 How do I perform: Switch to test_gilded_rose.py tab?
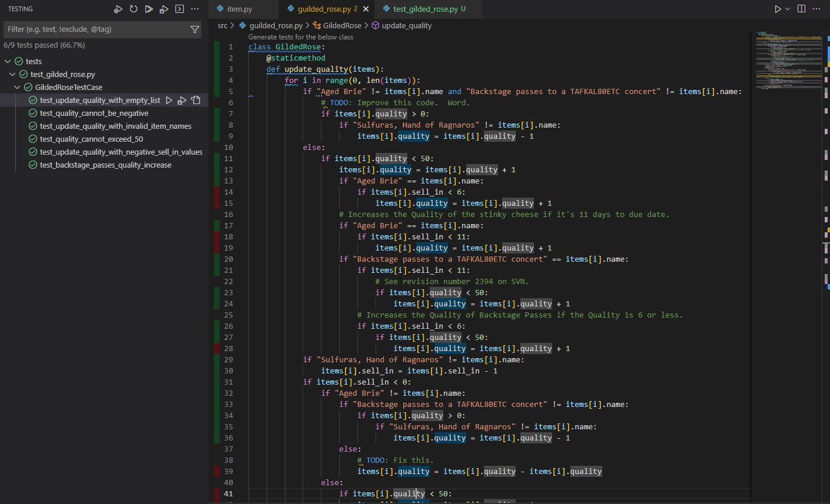(x=429, y=9)
